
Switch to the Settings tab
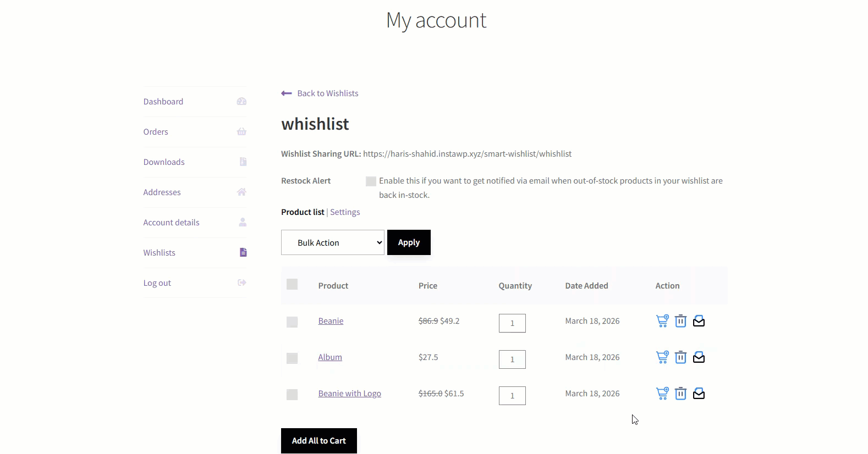point(345,212)
